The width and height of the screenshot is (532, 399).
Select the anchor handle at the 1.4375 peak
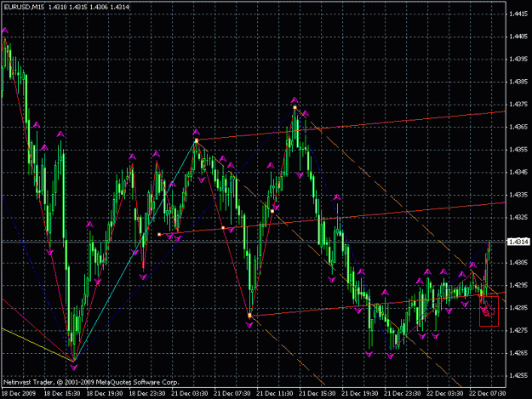pyautogui.click(x=295, y=107)
